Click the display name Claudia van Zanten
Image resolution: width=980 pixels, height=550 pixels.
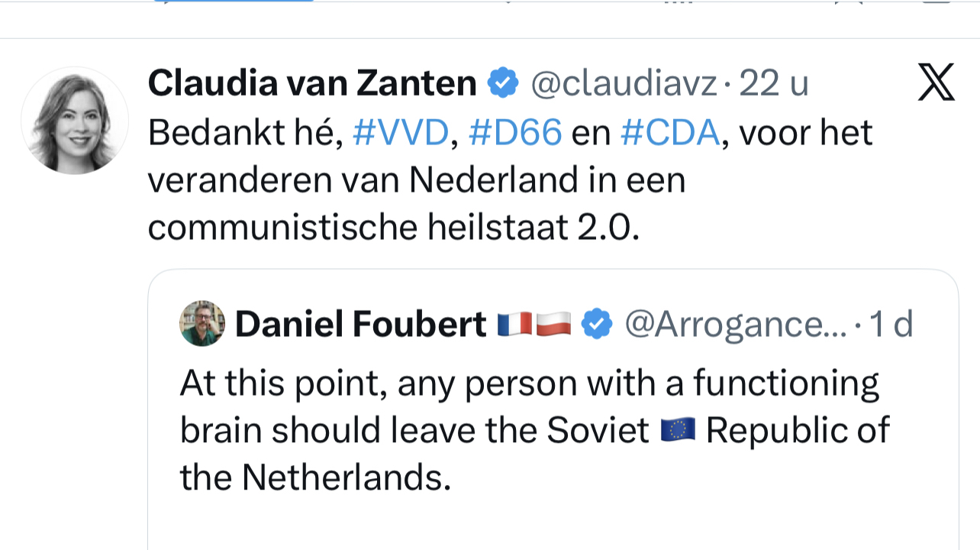tap(312, 82)
